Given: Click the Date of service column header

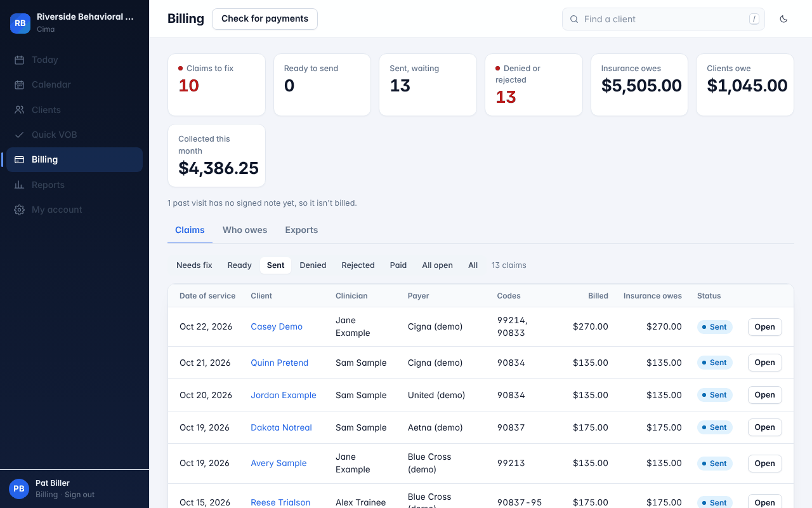Looking at the screenshot, I should pos(207,296).
